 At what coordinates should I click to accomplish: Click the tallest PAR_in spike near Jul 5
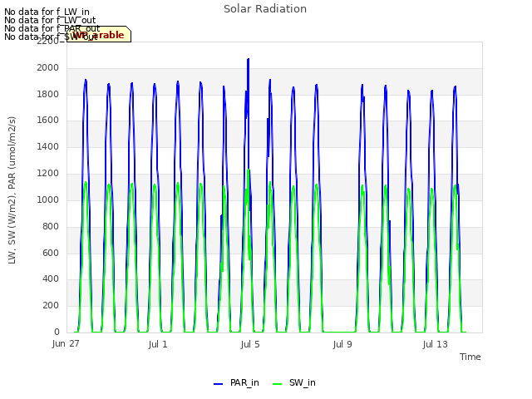[x=249, y=61]
